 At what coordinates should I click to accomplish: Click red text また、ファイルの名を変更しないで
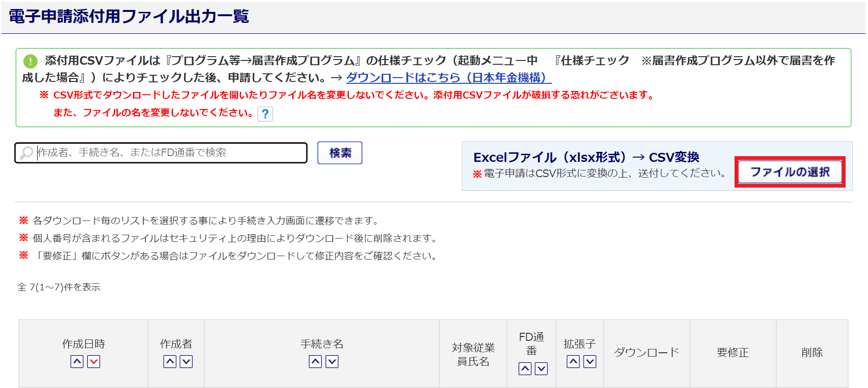coord(153,113)
